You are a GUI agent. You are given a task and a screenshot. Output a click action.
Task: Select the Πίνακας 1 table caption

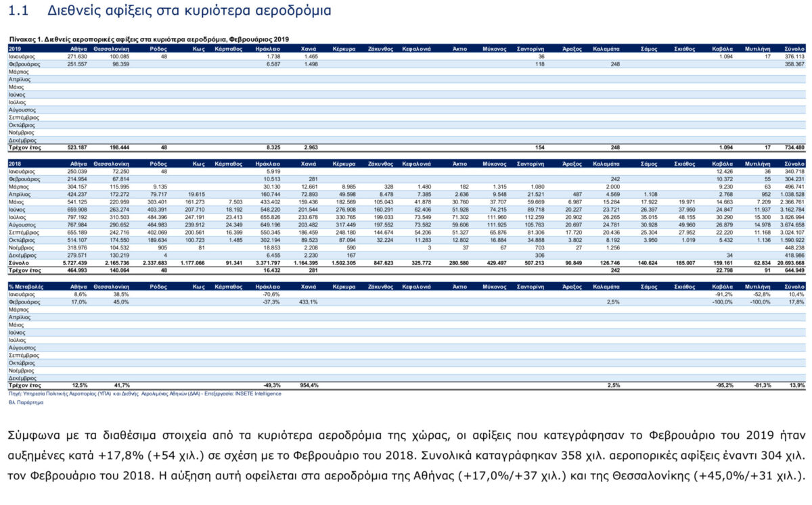148,39
